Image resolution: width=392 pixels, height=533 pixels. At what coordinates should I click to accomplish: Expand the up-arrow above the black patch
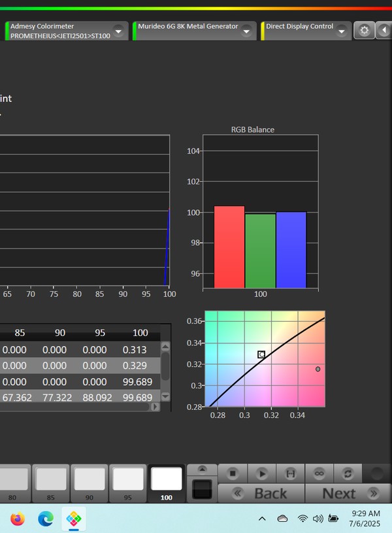pos(202,470)
